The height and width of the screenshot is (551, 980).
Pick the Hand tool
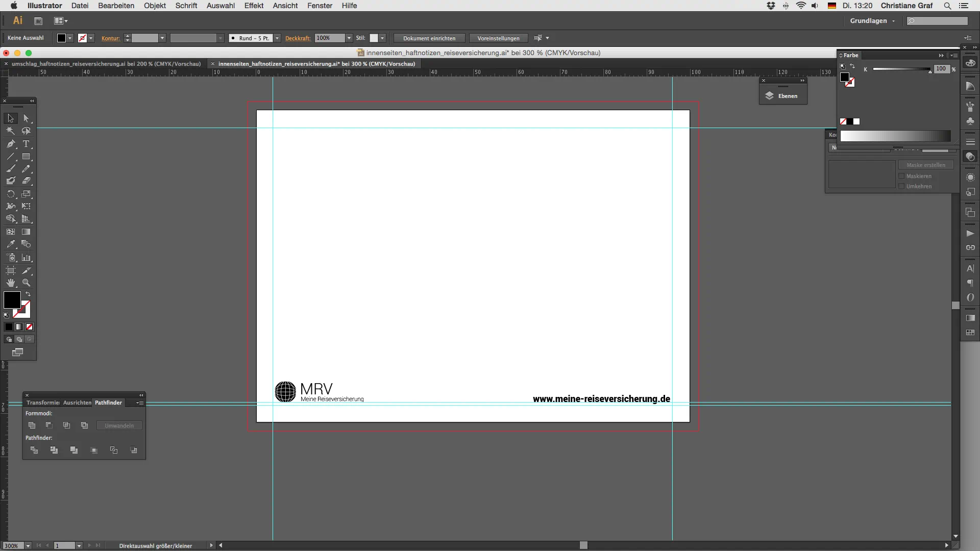11,283
